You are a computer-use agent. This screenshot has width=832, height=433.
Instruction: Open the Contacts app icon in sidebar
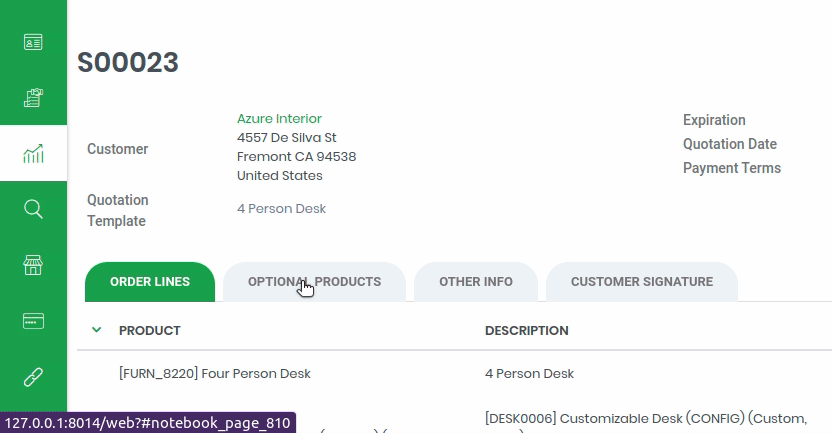pyautogui.click(x=33, y=42)
